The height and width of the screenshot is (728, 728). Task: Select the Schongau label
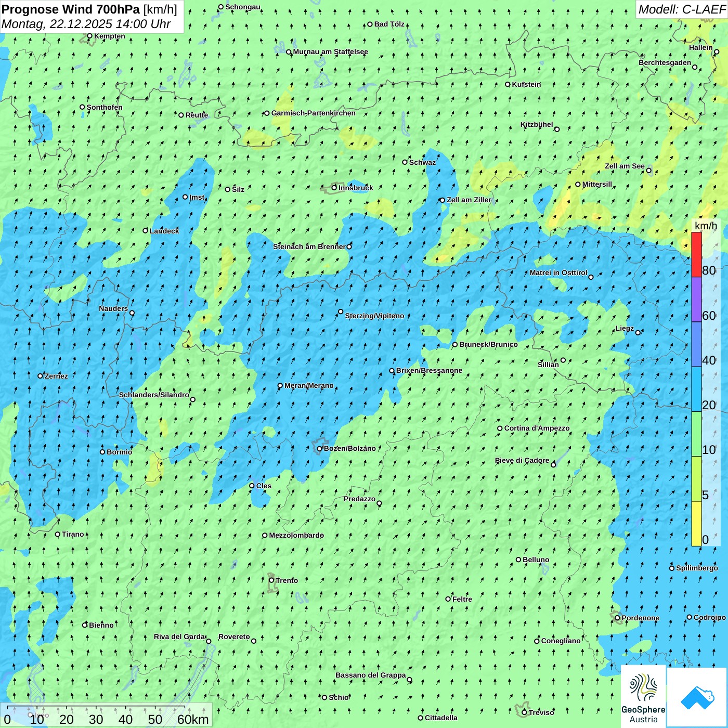[x=243, y=7]
